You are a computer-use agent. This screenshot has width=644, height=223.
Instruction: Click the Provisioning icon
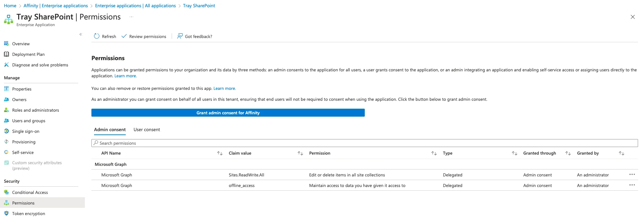coord(6,142)
